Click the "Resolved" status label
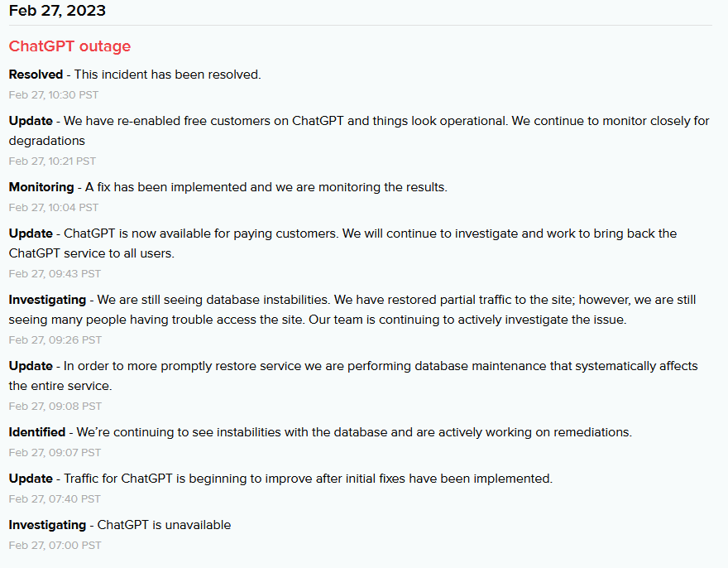The image size is (728, 568). (x=36, y=75)
